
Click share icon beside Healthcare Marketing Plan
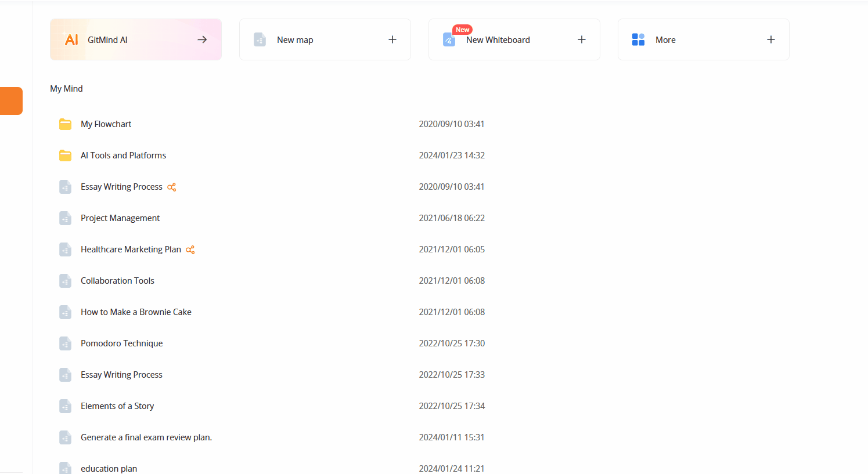pos(190,249)
